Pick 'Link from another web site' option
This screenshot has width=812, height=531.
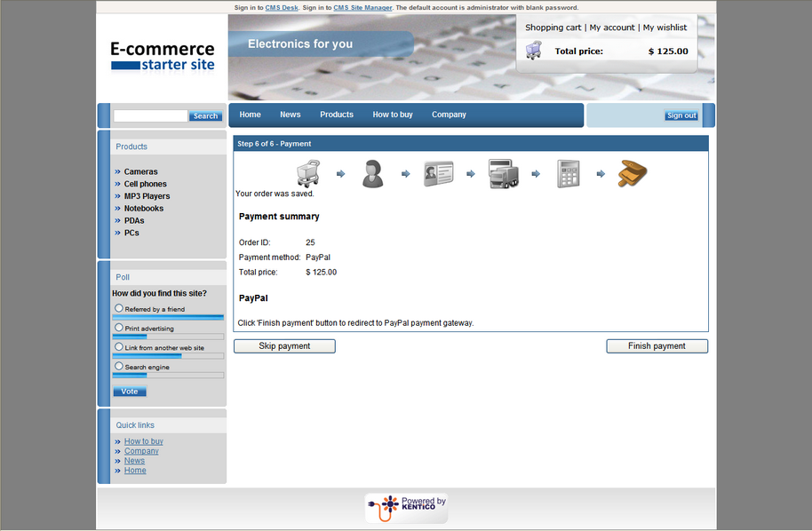tap(119, 347)
